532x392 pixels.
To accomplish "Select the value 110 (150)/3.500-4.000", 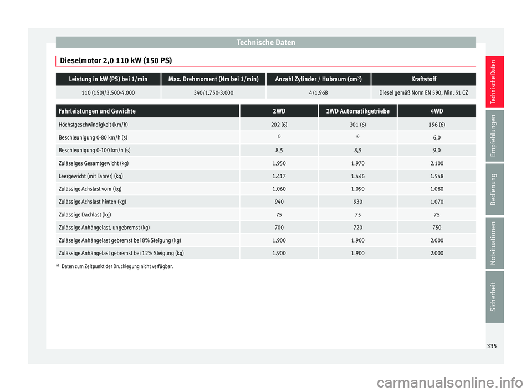I will (108, 92).
